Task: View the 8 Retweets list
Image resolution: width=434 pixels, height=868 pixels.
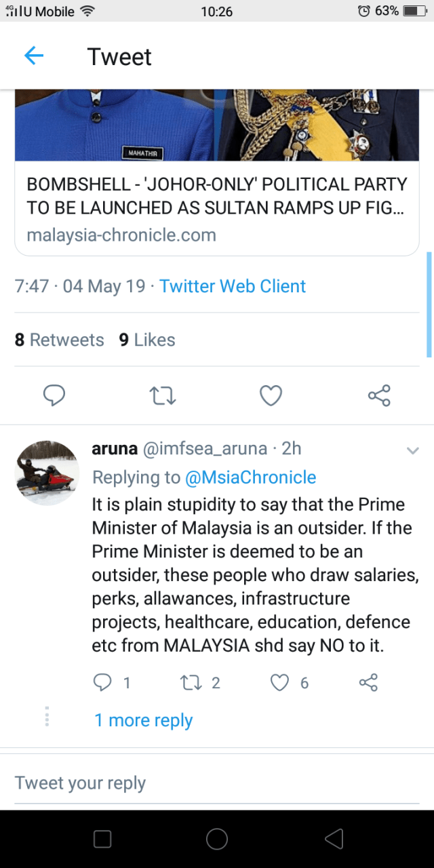Action: 60,340
